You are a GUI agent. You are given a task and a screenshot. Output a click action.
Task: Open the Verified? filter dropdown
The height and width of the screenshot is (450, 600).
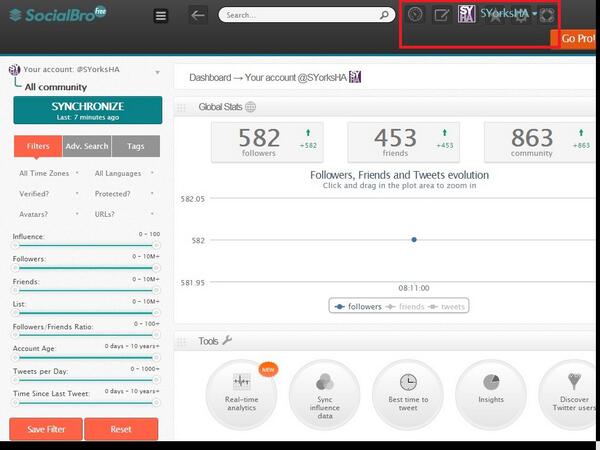pos(49,194)
